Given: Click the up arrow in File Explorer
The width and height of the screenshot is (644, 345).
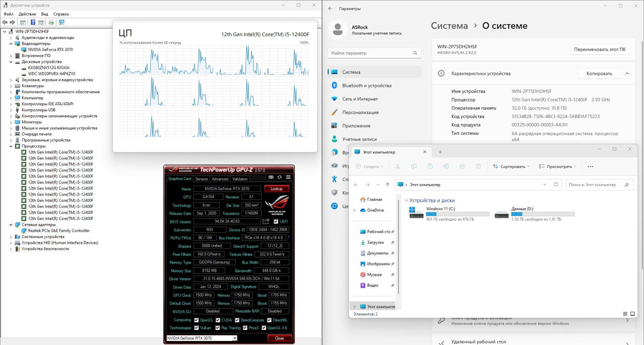Looking at the screenshot, I should coord(387,185).
